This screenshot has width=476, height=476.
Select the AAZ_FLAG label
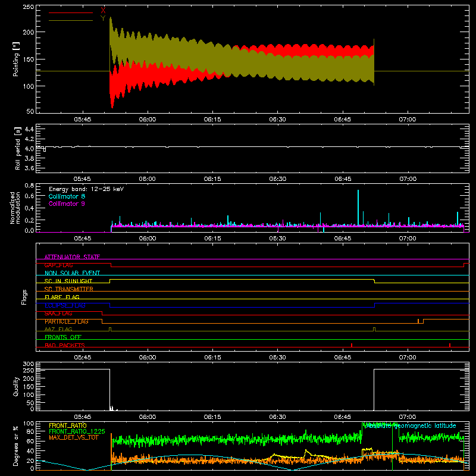58,330
